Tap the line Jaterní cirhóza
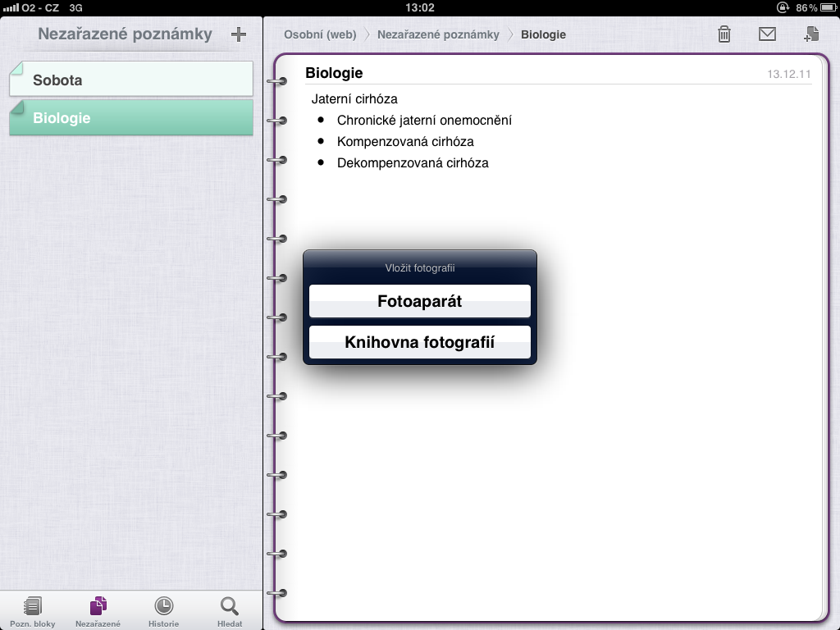Image resolution: width=840 pixels, height=630 pixels. coord(354,99)
